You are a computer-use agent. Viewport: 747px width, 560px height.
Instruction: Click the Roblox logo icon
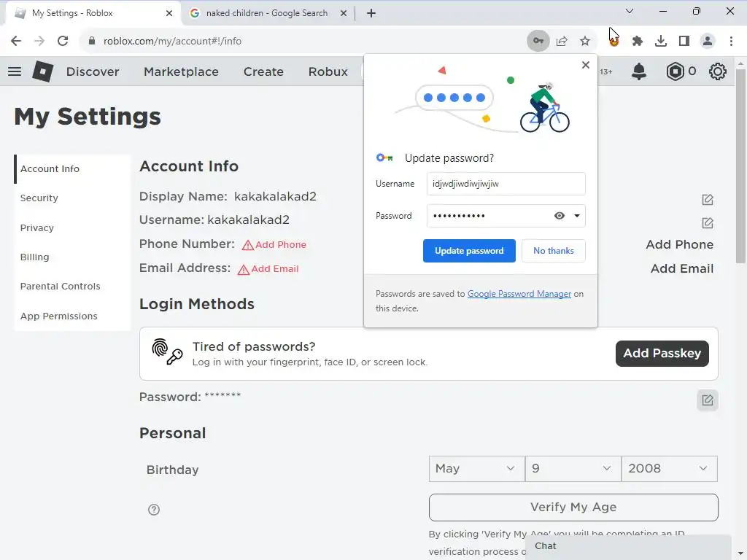coord(42,71)
